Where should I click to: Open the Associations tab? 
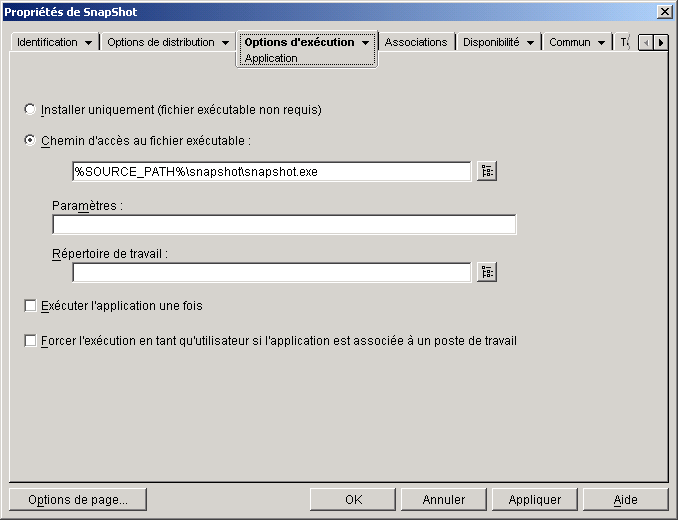click(416, 42)
